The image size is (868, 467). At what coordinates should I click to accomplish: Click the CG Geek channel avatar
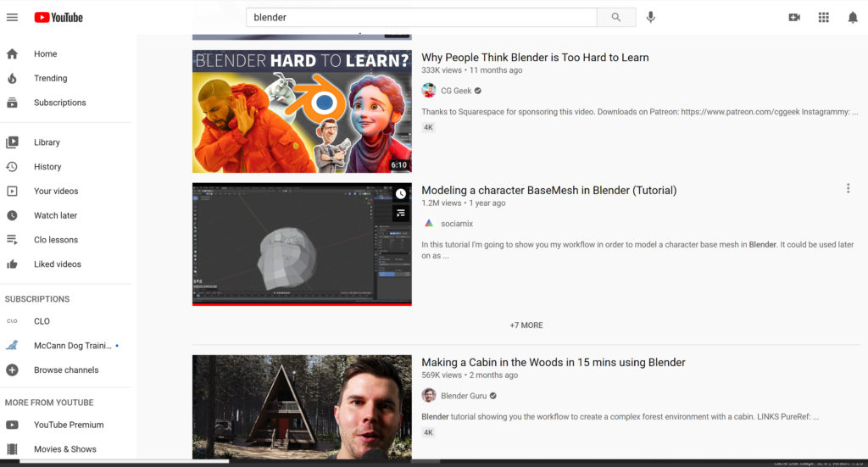428,90
